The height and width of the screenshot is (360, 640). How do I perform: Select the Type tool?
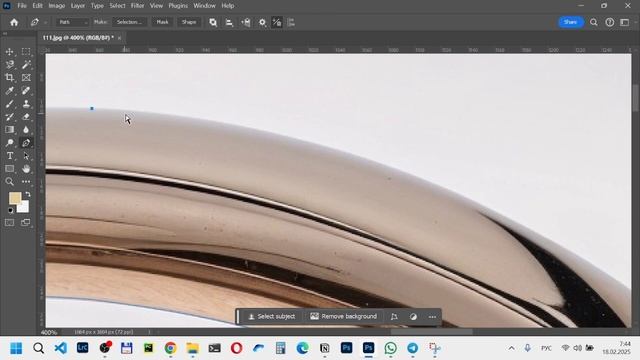click(x=9, y=156)
